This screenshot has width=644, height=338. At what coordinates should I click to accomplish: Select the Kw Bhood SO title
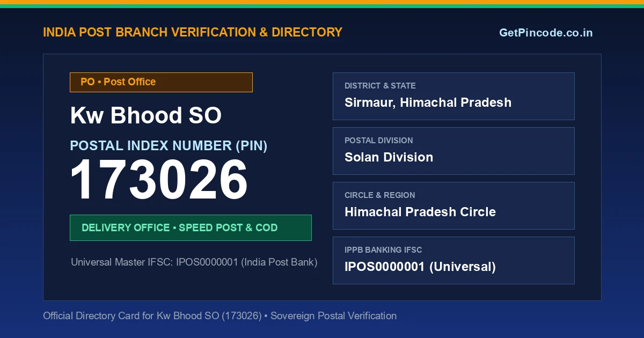pyautogui.click(x=146, y=115)
